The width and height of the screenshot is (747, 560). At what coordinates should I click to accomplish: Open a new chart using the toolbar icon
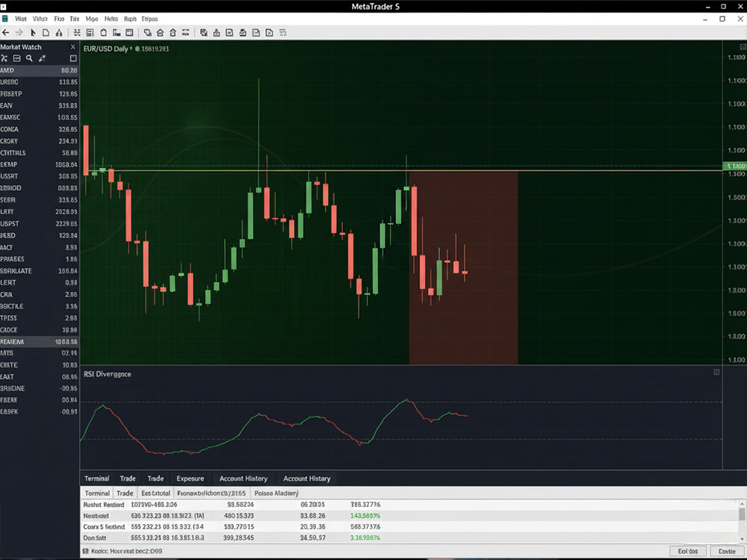click(x=45, y=32)
